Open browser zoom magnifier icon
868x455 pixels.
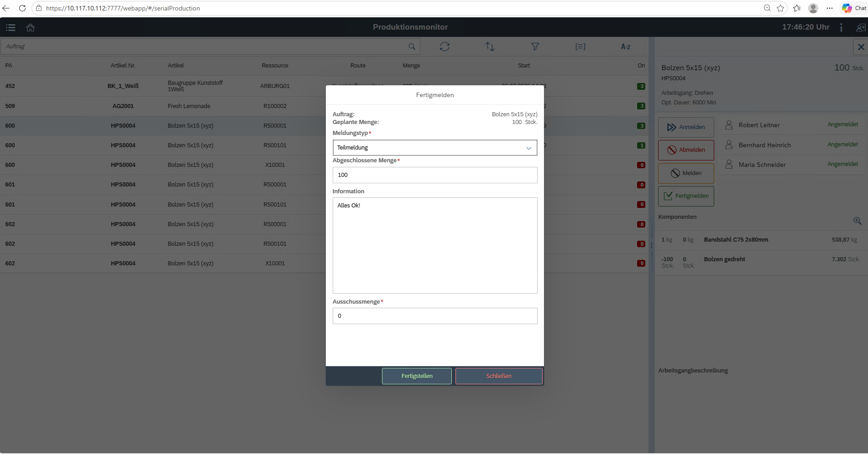(767, 8)
